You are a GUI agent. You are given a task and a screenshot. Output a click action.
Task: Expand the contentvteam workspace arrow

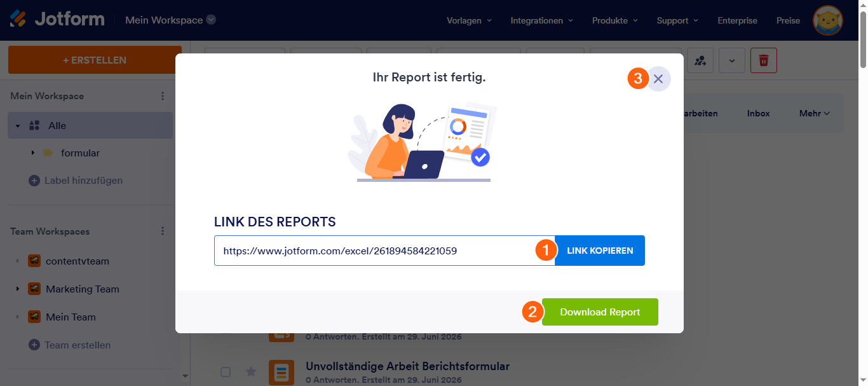pos(17,261)
